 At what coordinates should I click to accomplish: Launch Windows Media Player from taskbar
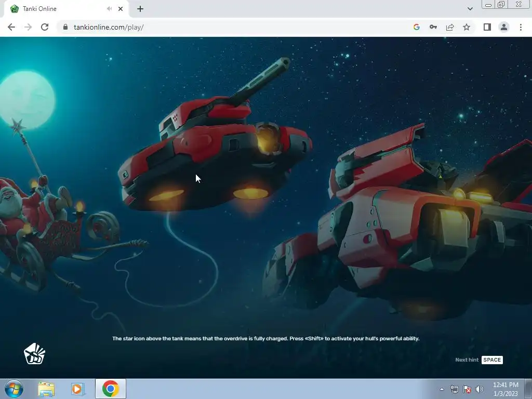(77, 389)
